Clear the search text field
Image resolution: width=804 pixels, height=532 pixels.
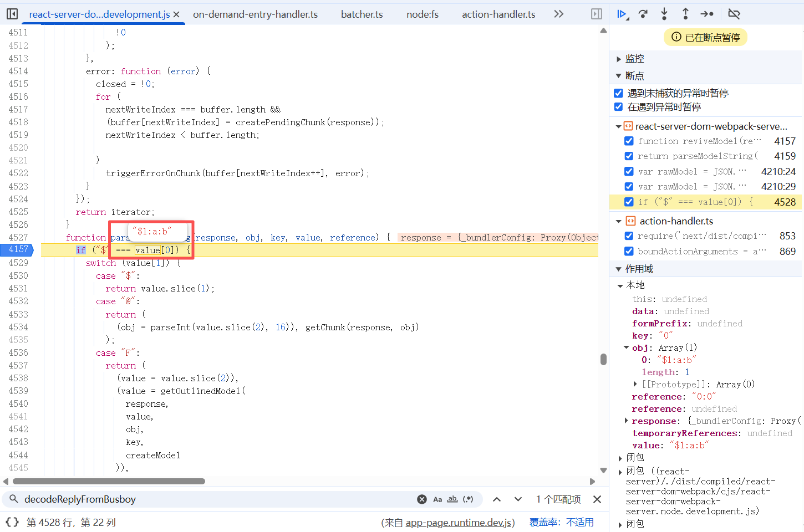coord(422,499)
